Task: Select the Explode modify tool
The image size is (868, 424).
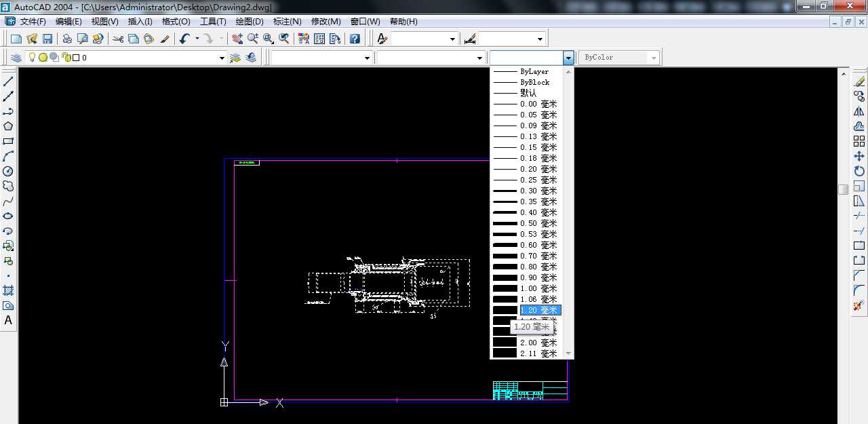Action: [x=859, y=305]
